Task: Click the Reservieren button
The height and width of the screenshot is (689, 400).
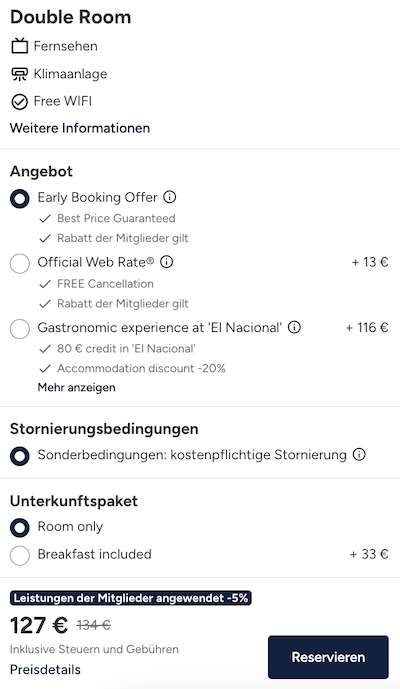Action: point(328,657)
